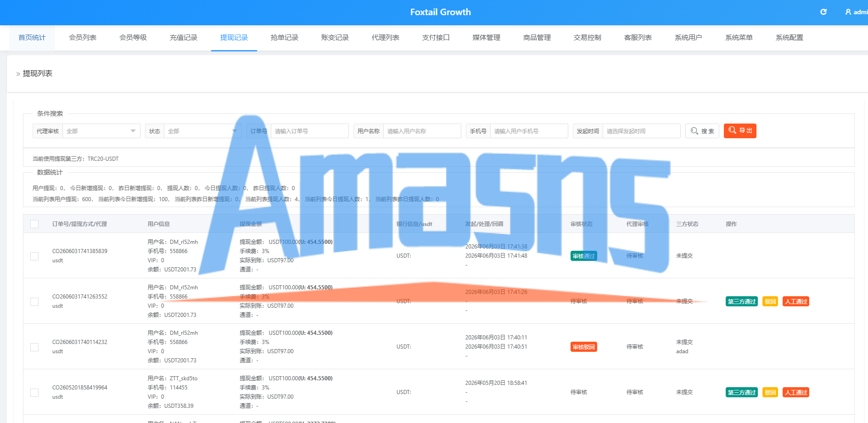The height and width of the screenshot is (423, 868).
Task: Open the 系统菜单 tab
Action: [739, 38]
